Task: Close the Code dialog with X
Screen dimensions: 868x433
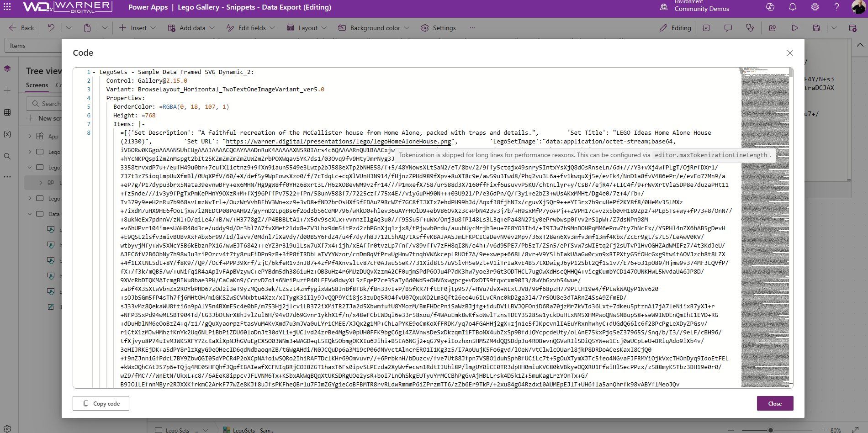Action: [x=790, y=53]
